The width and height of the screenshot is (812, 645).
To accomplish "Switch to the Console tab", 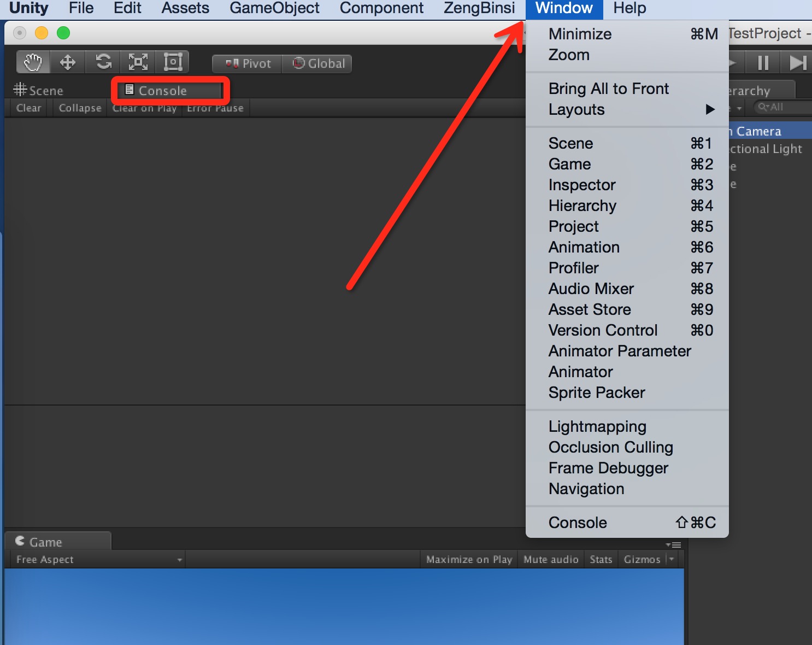I will pyautogui.click(x=170, y=90).
